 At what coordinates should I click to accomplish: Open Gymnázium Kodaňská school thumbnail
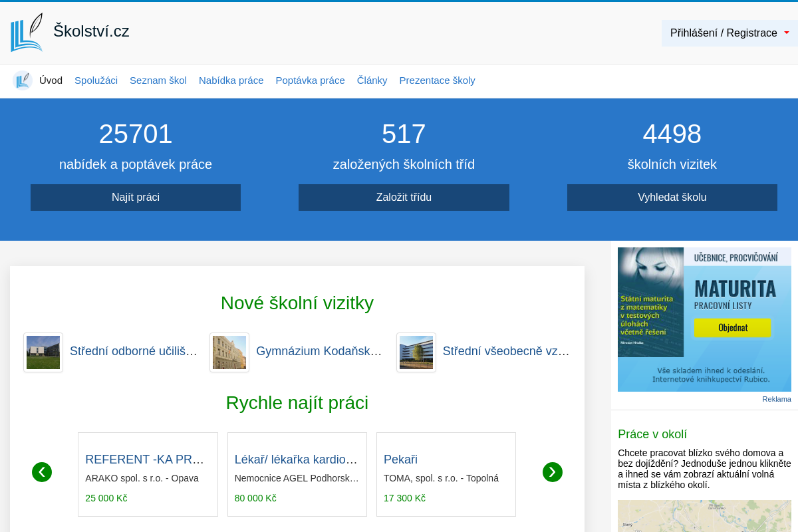(x=229, y=352)
